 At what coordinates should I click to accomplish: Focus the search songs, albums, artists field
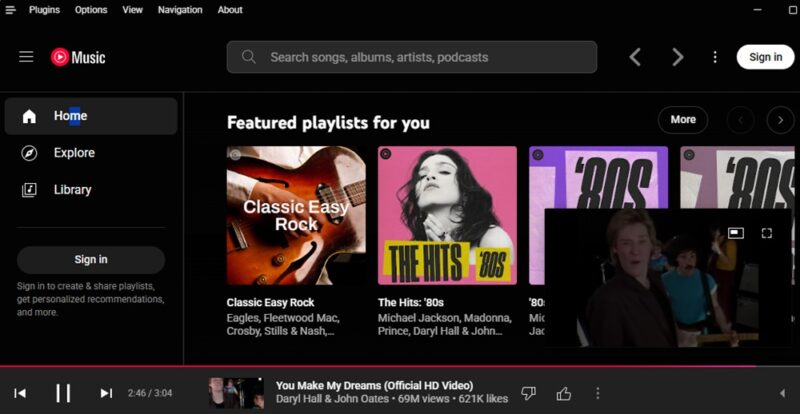pos(412,57)
